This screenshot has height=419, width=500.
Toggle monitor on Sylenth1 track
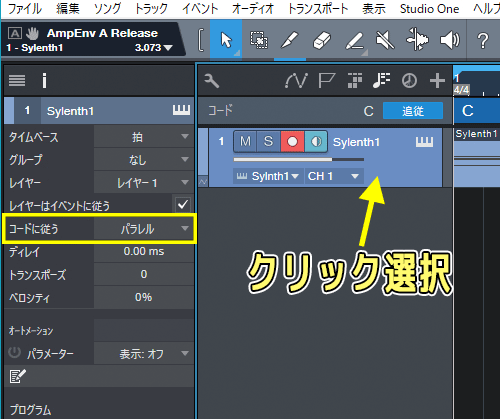316,141
